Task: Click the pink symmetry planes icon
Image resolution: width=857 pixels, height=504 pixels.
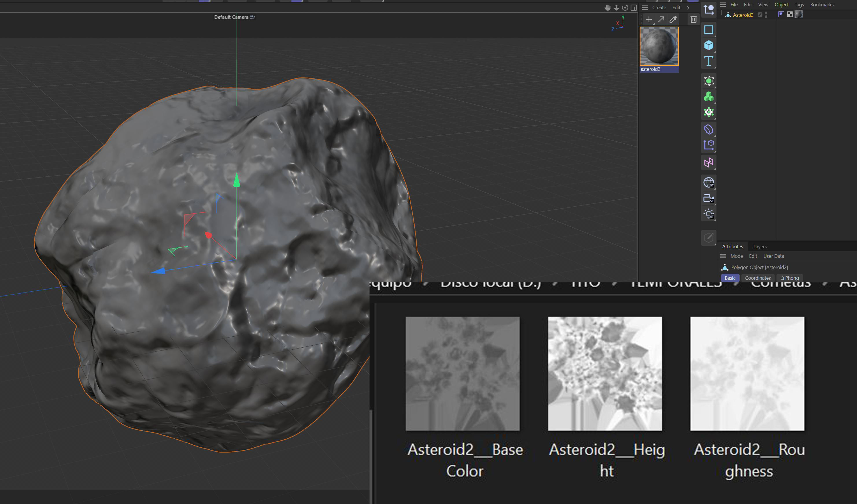Action: (709, 162)
